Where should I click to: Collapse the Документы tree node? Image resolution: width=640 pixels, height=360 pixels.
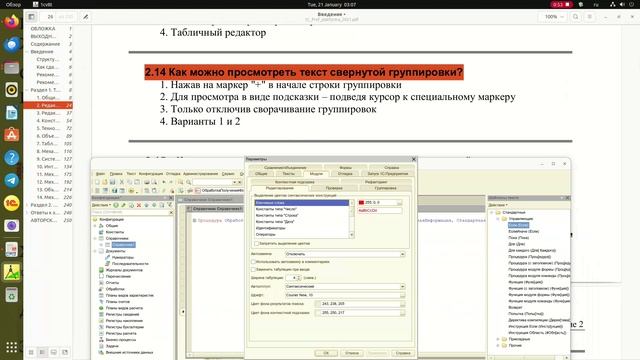tap(96, 251)
